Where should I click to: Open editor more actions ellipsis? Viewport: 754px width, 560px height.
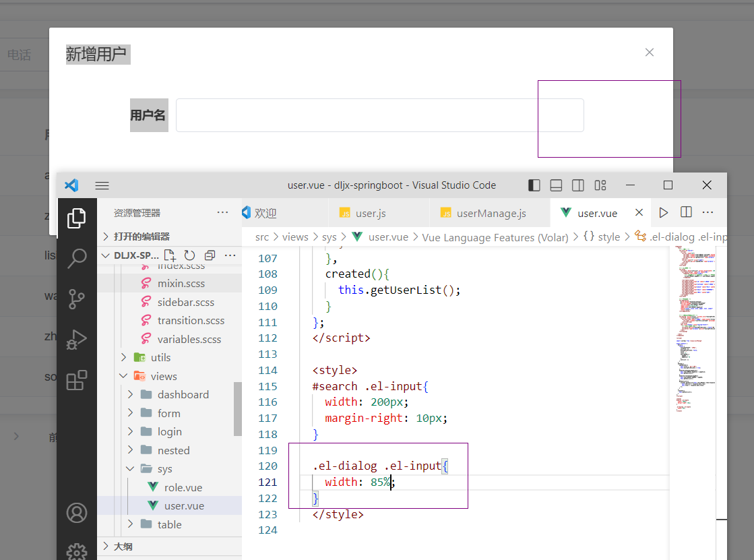[x=708, y=212]
